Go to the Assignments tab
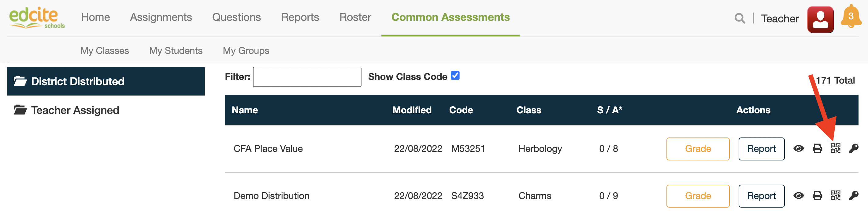The image size is (868, 218). pos(161,17)
